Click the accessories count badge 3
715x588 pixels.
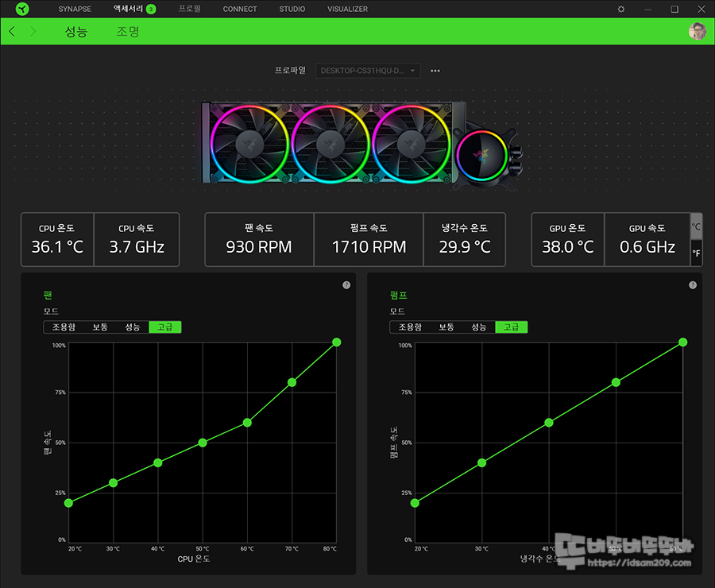coord(151,9)
